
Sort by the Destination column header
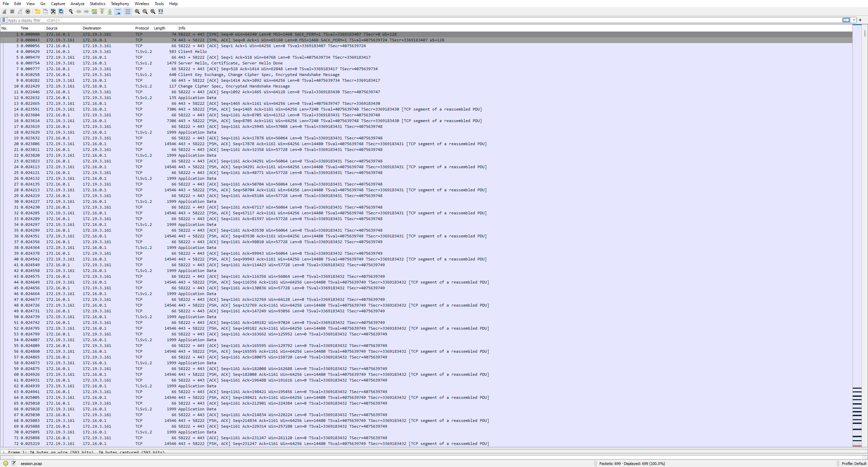tap(107, 28)
